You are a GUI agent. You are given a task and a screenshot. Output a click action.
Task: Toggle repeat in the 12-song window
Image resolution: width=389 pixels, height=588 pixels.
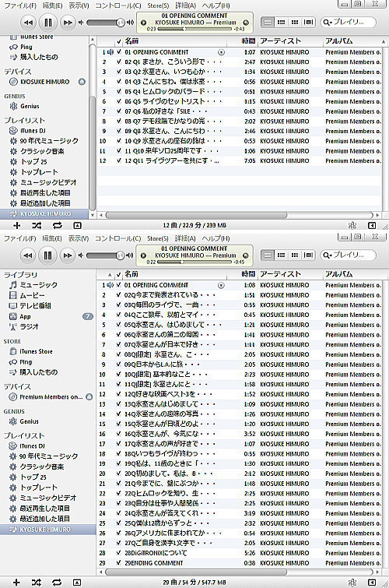coord(57,225)
